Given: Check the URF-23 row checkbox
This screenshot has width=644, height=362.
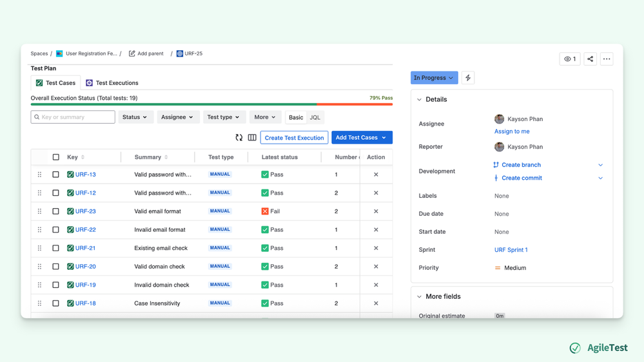Looking at the screenshot, I should coord(56,211).
